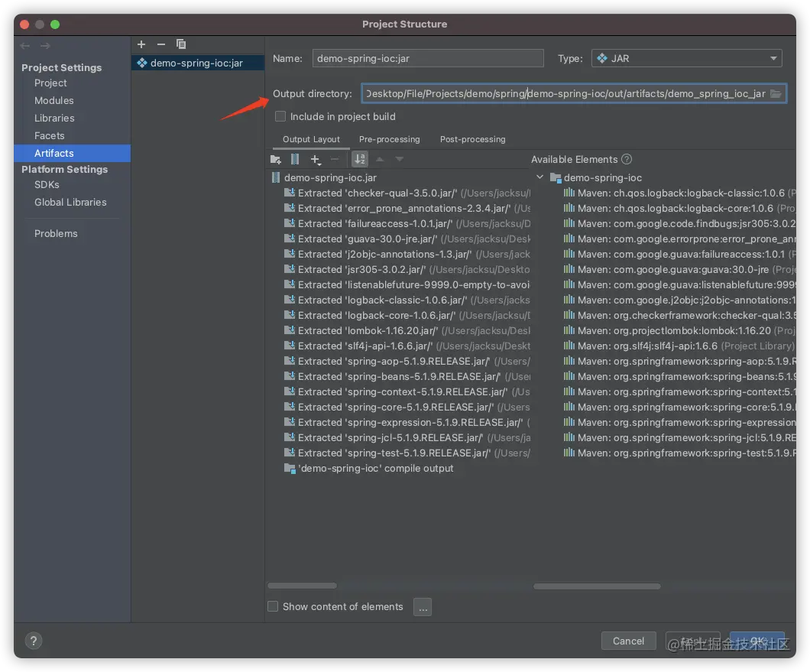Add a new artifact with the plus icon
Viewport: 810px width, 672px height.
[x=141, y=44]
